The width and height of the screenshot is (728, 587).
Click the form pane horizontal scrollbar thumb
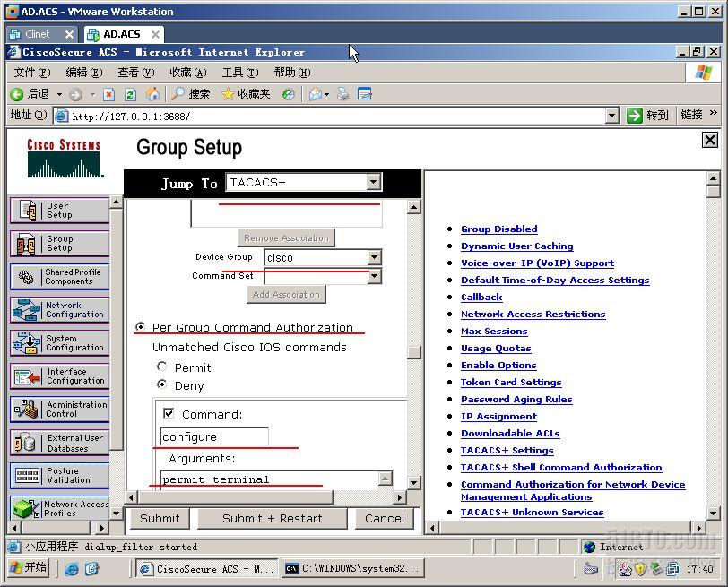pos(236,497)
